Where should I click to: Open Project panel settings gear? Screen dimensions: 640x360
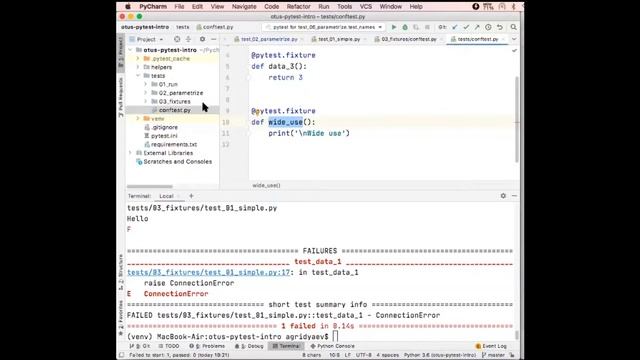(x=202, y=39)
